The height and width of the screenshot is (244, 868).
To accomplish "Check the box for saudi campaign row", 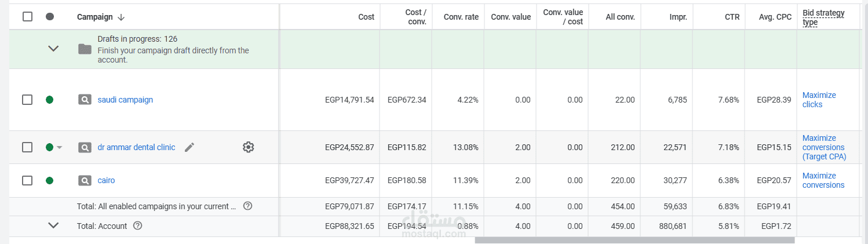I will pos(27,100).
